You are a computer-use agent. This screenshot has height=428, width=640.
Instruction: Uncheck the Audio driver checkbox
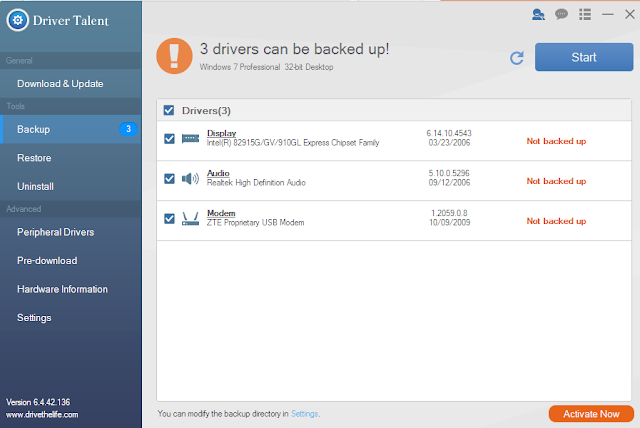pos(169,179)
